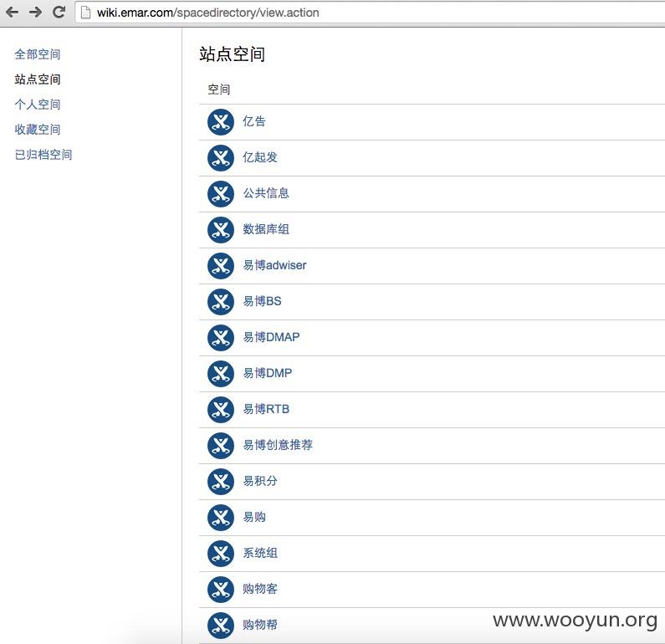Click the space logo beside 公共信息
This screenshot has height=644, width=665.
coord(221,194)
